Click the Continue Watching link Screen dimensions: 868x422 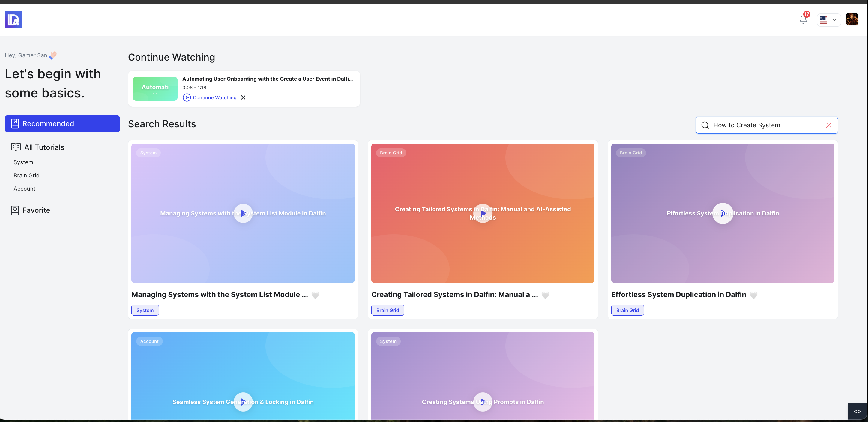click(214, 97)
